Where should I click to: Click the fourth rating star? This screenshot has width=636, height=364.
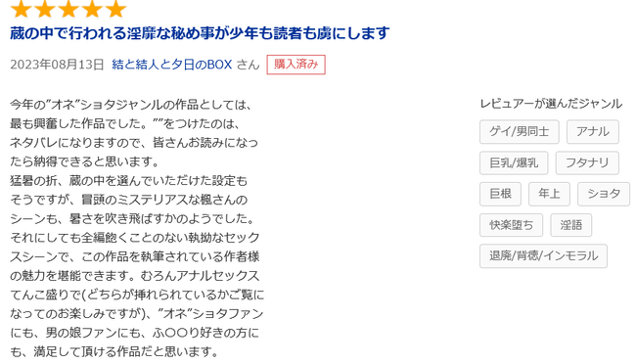click(x=92, y=9)
